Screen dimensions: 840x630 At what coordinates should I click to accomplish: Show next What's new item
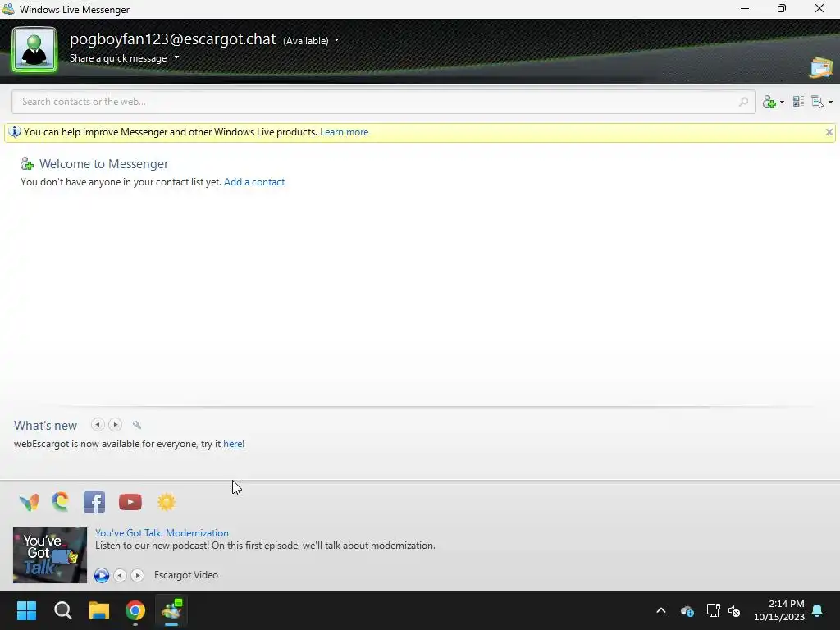coord(115,425)
